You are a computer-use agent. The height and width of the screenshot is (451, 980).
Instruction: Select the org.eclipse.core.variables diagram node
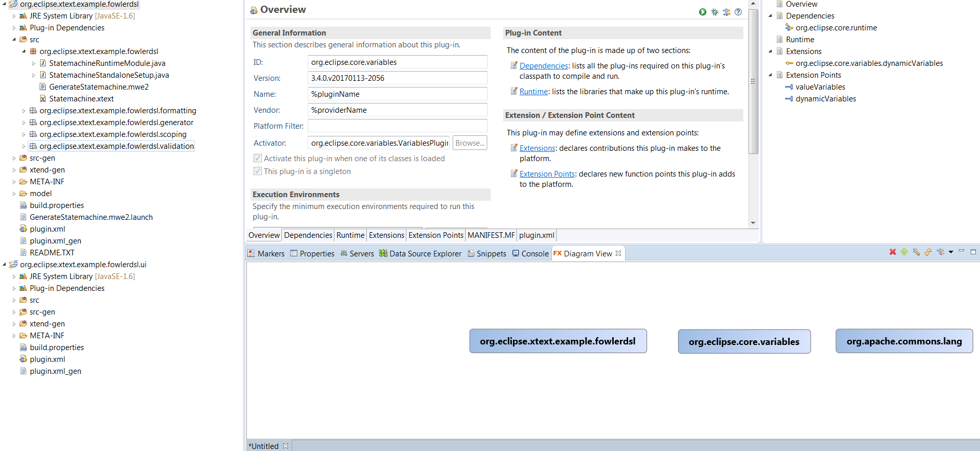(744, 341)
